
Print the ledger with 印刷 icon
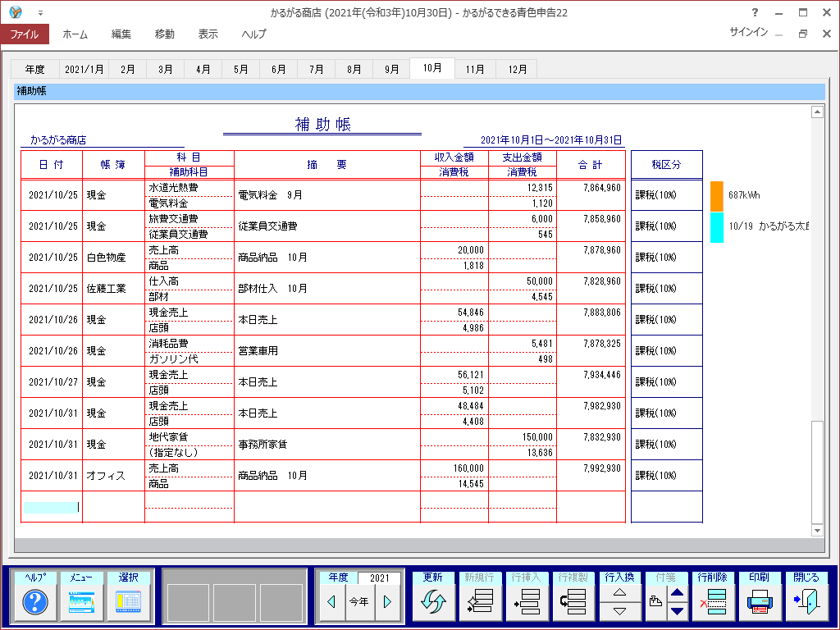coord(760,601)
